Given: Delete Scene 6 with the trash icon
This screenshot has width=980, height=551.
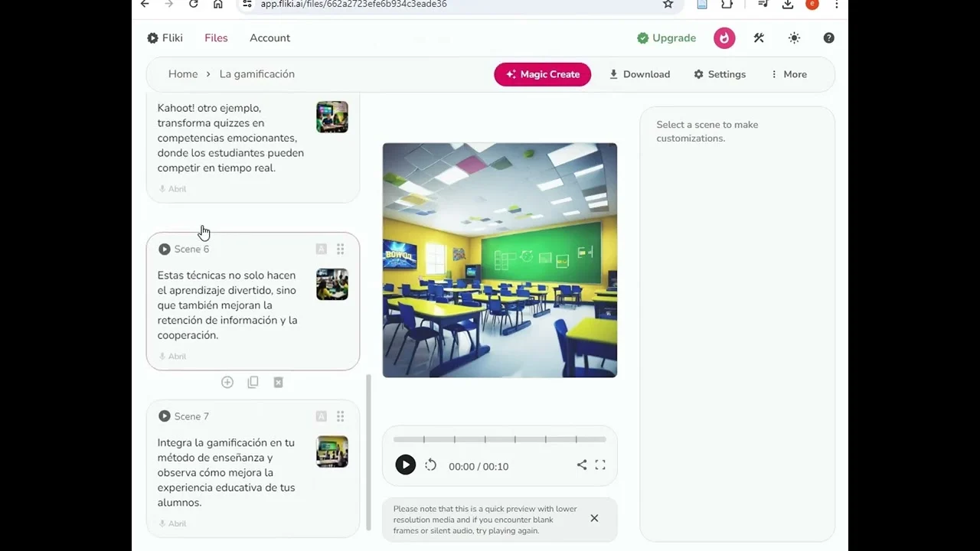Looking at the screenshot, I should click(279, 383).
